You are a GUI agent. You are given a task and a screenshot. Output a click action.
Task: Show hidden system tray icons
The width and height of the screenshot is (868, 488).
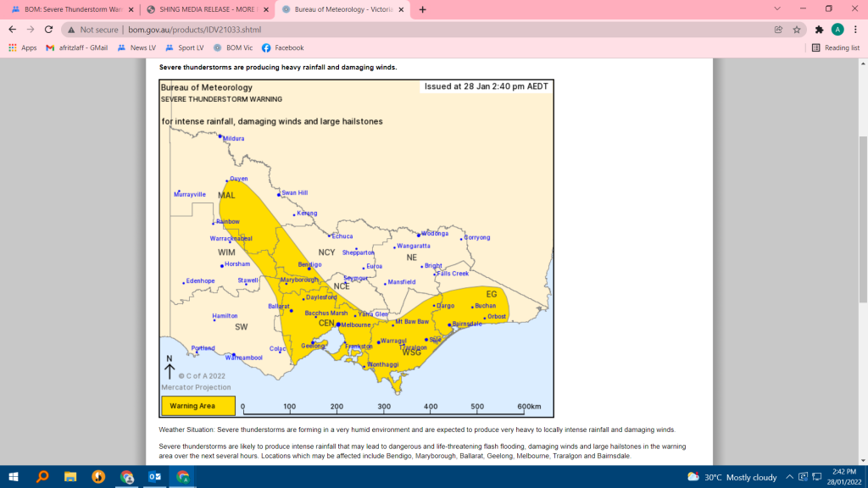[789, 477]
